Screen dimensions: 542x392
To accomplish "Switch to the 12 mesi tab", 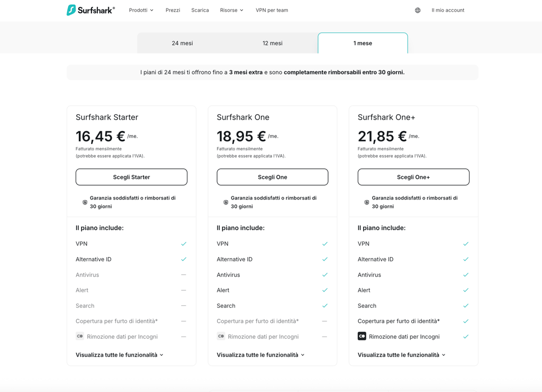I will click(273, 43).
